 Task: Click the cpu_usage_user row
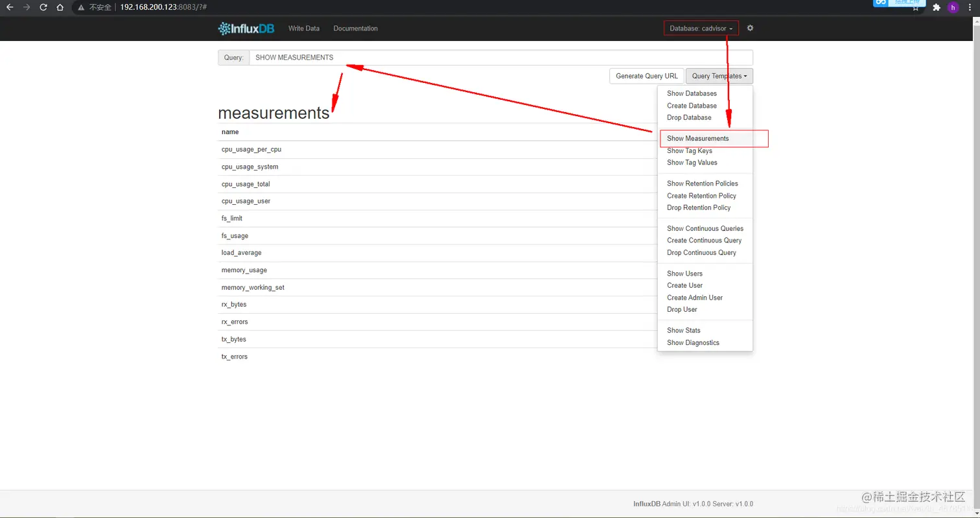(x=437, y=201)
